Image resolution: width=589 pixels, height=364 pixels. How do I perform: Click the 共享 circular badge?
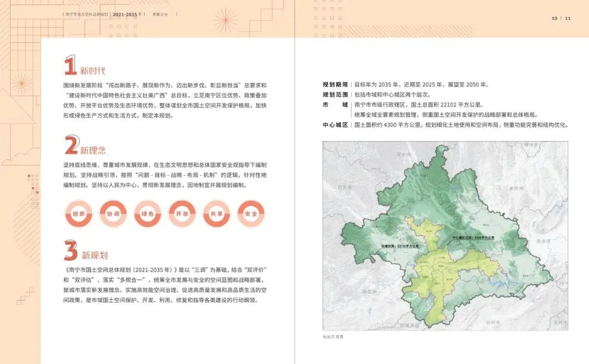pos(217,214)
